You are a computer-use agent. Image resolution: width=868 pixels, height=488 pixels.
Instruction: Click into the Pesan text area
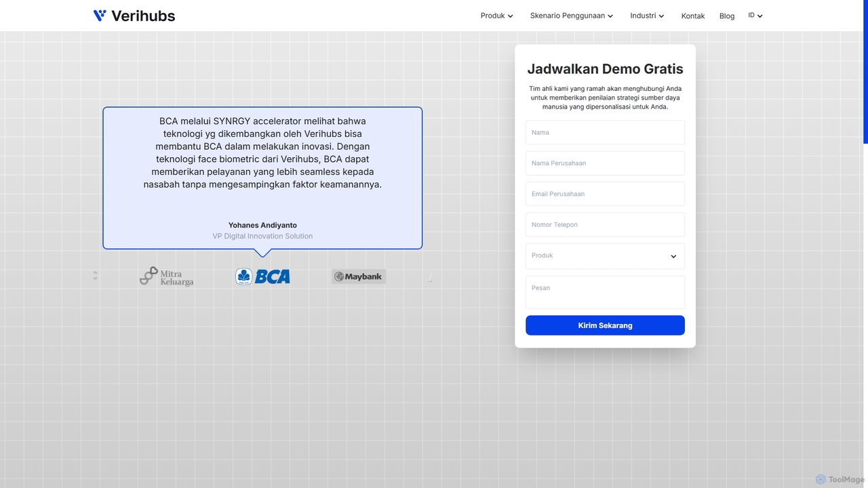pos(605,292)
